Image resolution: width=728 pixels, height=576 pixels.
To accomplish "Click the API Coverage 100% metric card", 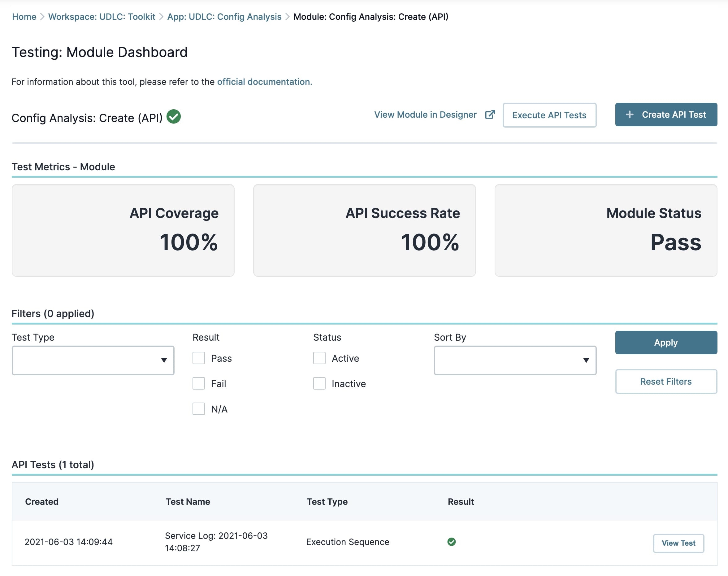I will click(x=123, y=230).
